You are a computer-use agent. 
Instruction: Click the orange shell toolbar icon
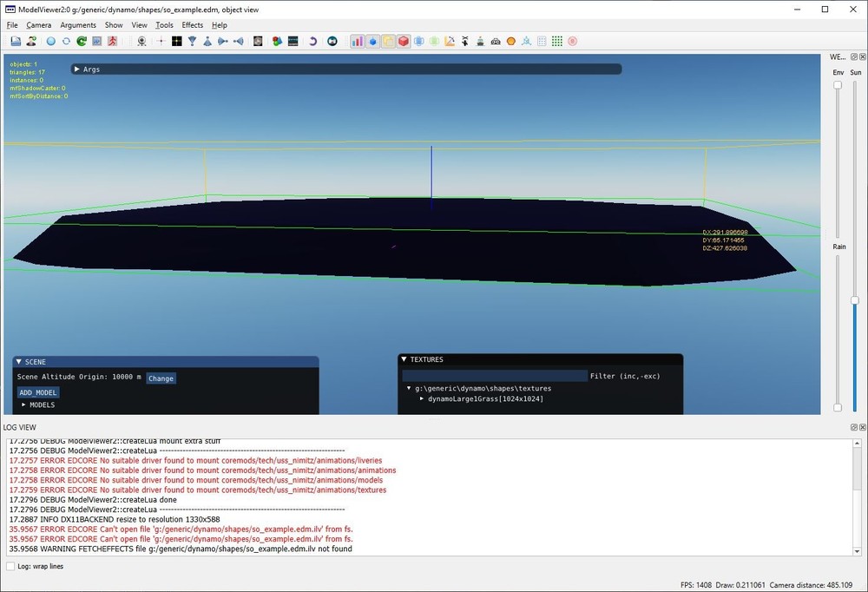click(510, 41)
